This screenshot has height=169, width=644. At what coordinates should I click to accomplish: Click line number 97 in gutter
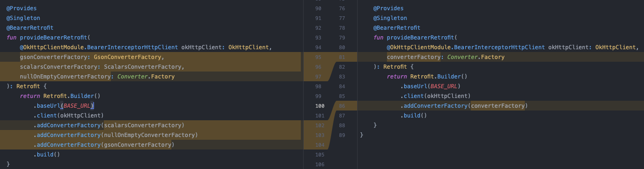(x=319, y=77)
